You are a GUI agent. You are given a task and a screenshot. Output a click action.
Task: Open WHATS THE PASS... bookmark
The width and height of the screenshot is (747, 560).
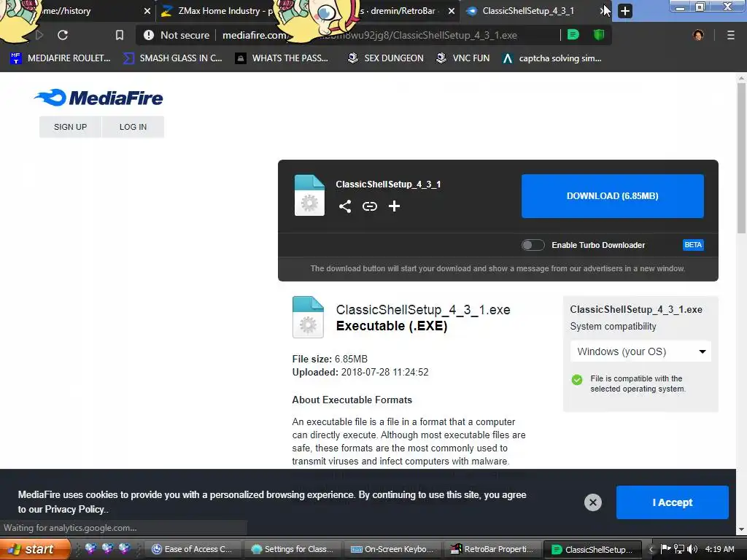click(x=282, y=58)
